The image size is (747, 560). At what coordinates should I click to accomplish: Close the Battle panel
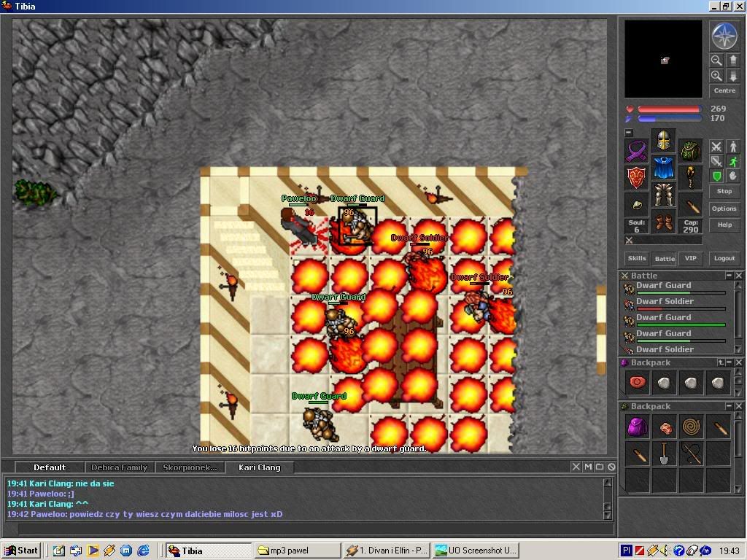[x=738, y=276]
